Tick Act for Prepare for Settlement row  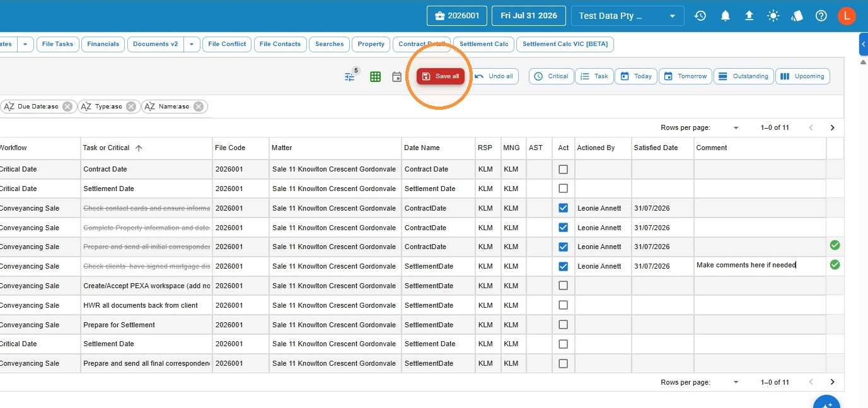(x=564, y=325)
